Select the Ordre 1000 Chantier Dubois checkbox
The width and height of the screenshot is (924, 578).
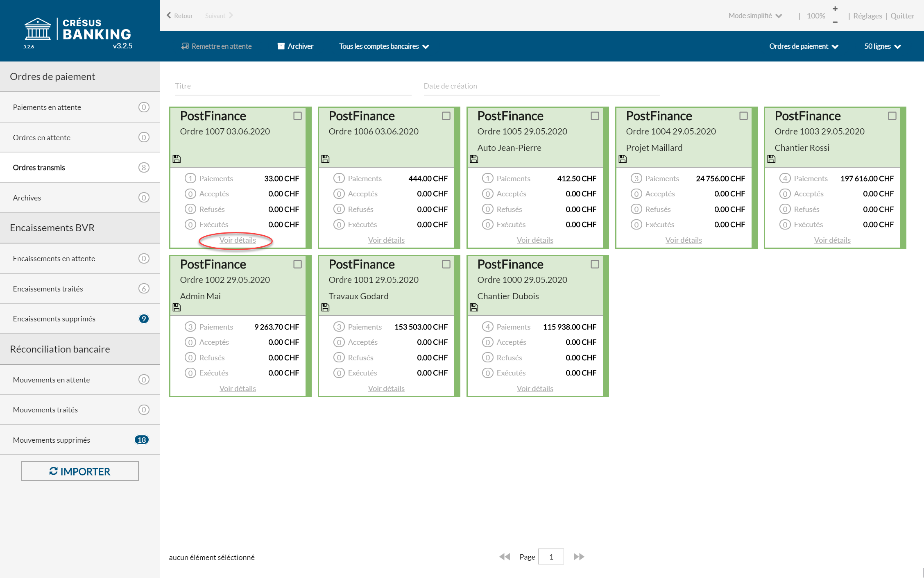coord(595,264)
